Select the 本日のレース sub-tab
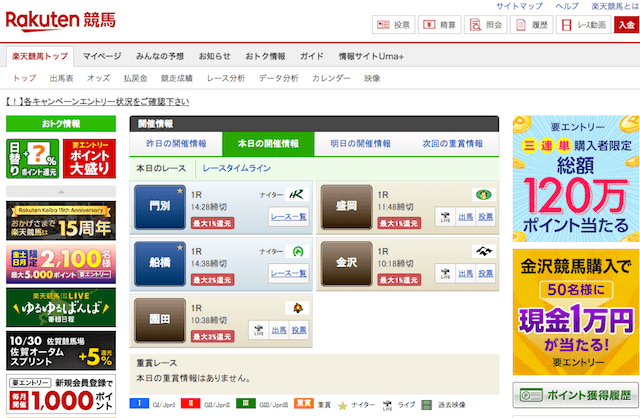The height and width of the screenshot is (418, 640). pyautogui.click(x=161, y=168)
